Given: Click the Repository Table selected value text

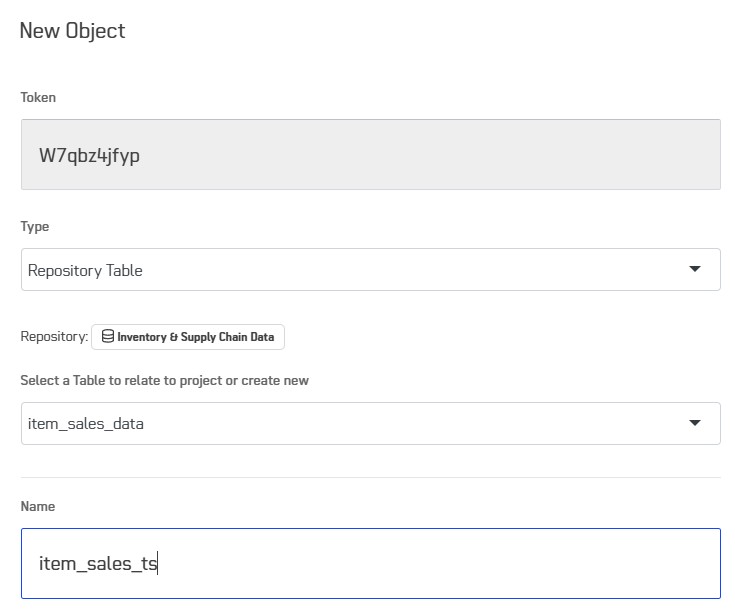Looking at the screenshot, I should tap(85, 271).
